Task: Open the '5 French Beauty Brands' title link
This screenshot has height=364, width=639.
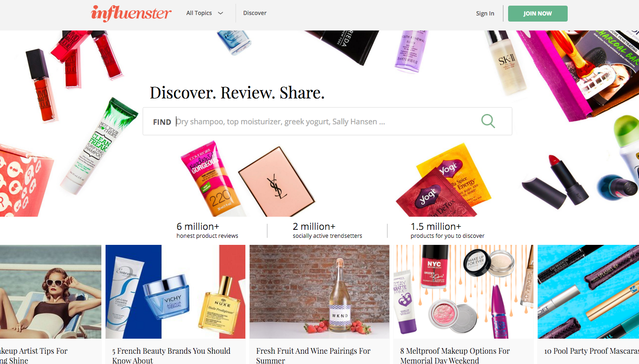Action: point(171,356)
